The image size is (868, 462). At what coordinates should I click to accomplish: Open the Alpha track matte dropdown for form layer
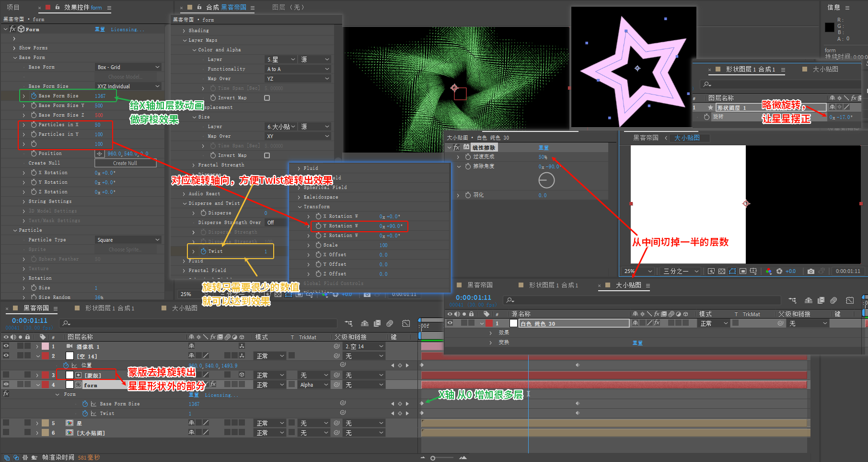tap(314, 385)
